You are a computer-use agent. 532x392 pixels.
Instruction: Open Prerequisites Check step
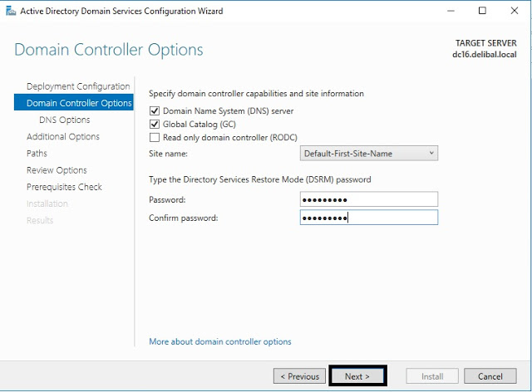point(64,187)
